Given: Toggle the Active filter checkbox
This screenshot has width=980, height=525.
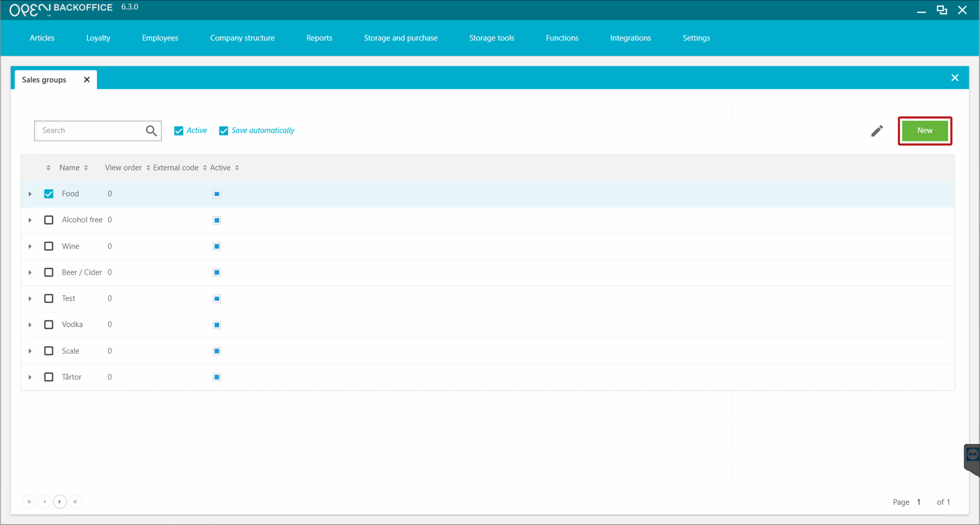Looking at the screenshot, I should point(178,130).
